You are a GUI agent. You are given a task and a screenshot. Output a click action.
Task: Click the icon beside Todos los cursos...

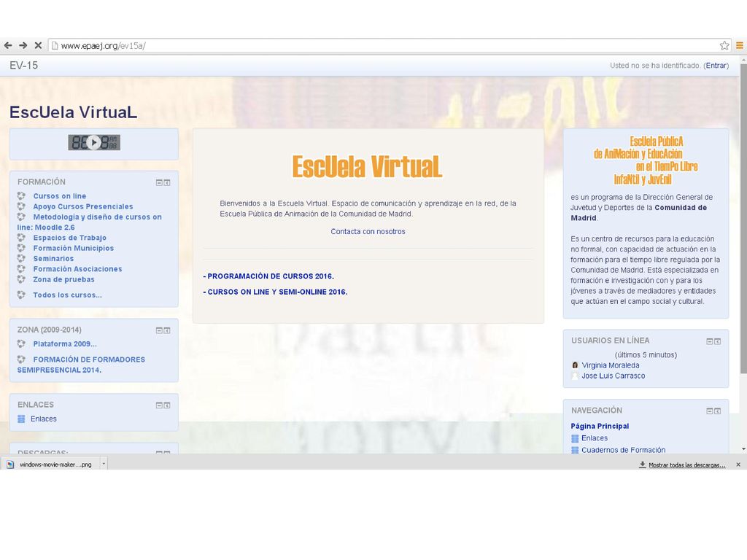[x=21, y=295]
